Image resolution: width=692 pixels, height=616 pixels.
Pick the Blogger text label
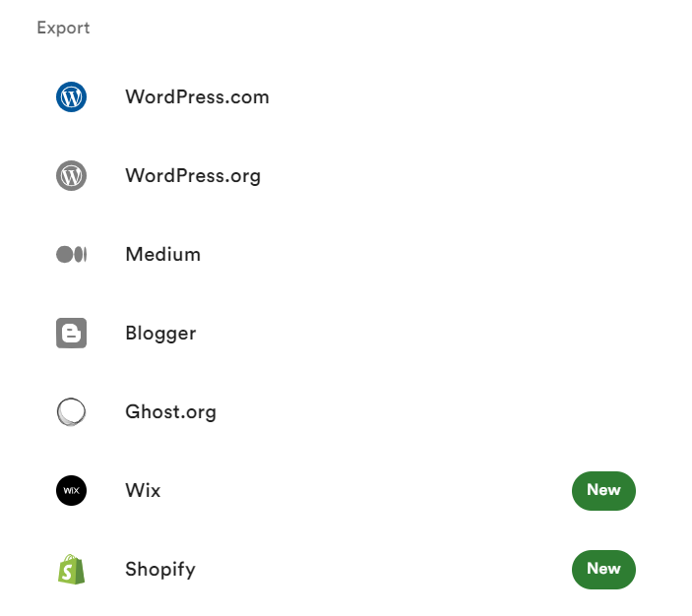(x=160, y=334)
